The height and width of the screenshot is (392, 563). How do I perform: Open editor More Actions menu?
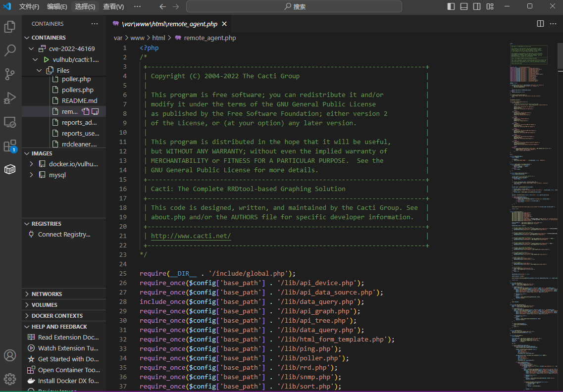[553, 24]
